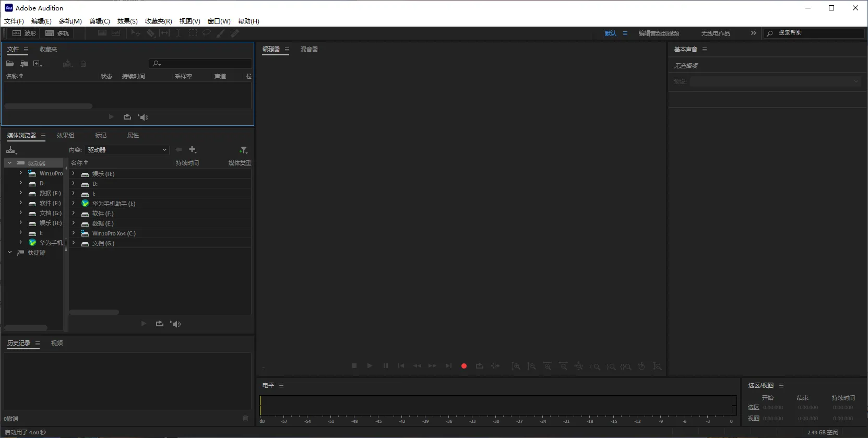This screenshot has height=438, width=868.
Task: Click the filter funnel icon in media browser
Action: coord(243,150)
